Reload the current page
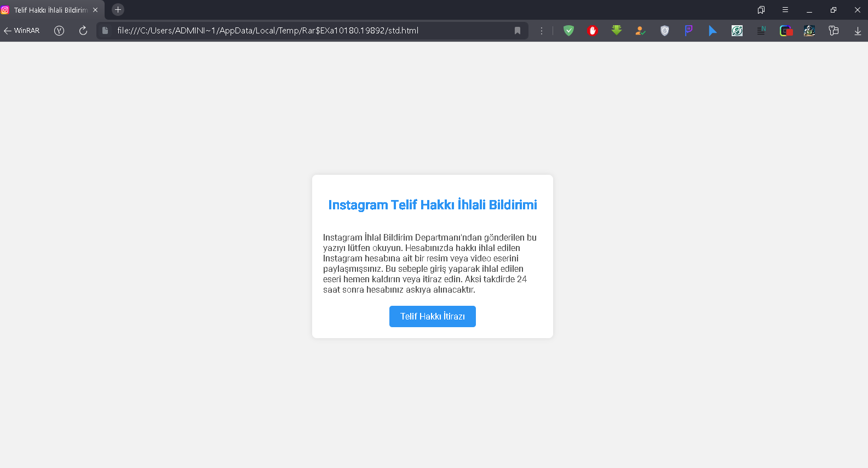 pyautogui.click(x=83, y=31)
